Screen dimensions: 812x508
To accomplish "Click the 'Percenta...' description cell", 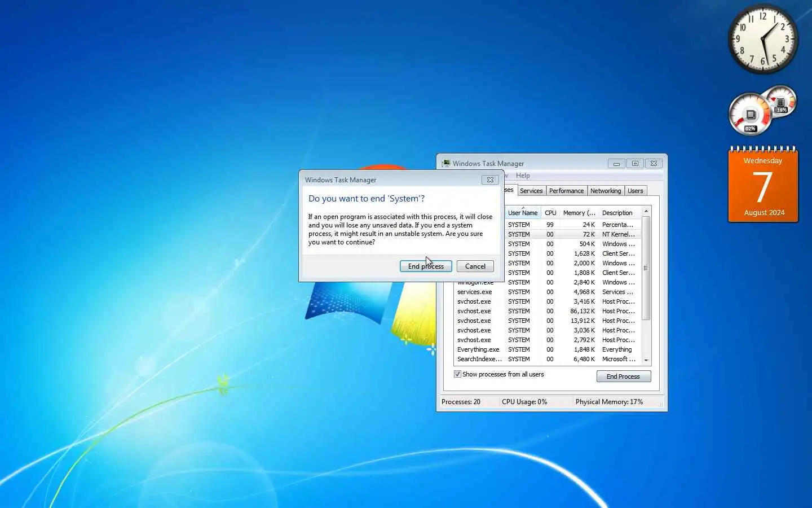I will (x=618, y=225).
